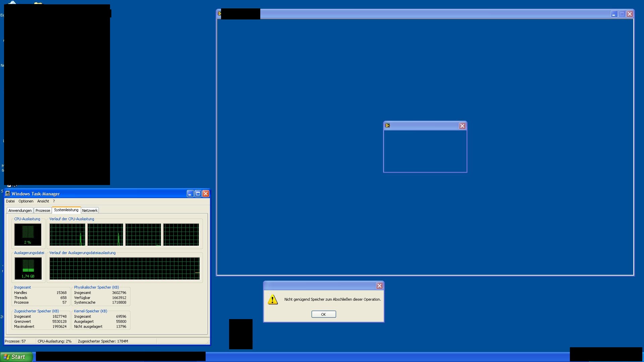This screenshot has height=362, width=644.
Task: Switch to the Netzwerk tab
Action: click(x=90, y=210)
